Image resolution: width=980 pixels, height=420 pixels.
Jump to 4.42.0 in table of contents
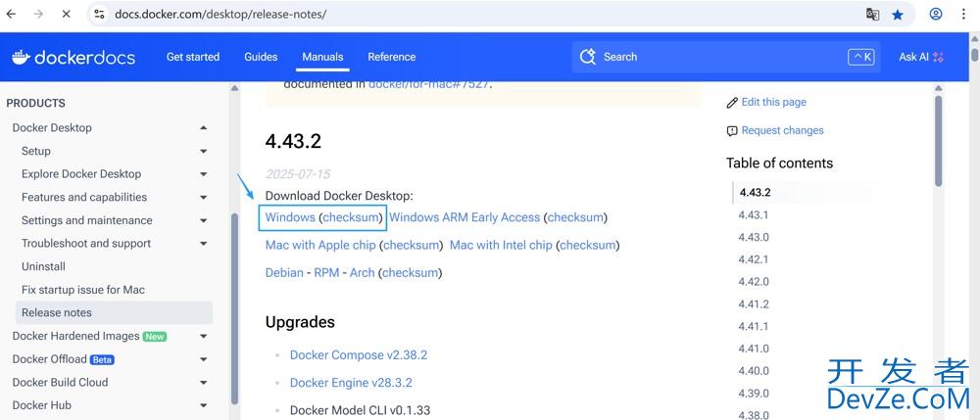pyautogui.click(x=754, y=282)
